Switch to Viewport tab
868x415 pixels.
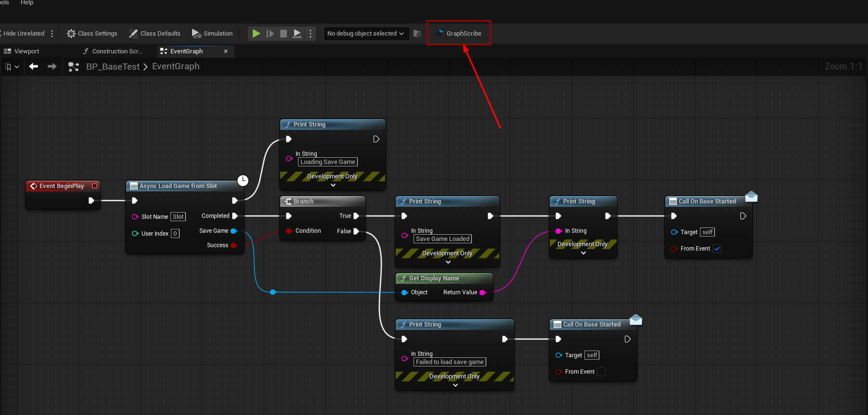[x=22, y=51]
